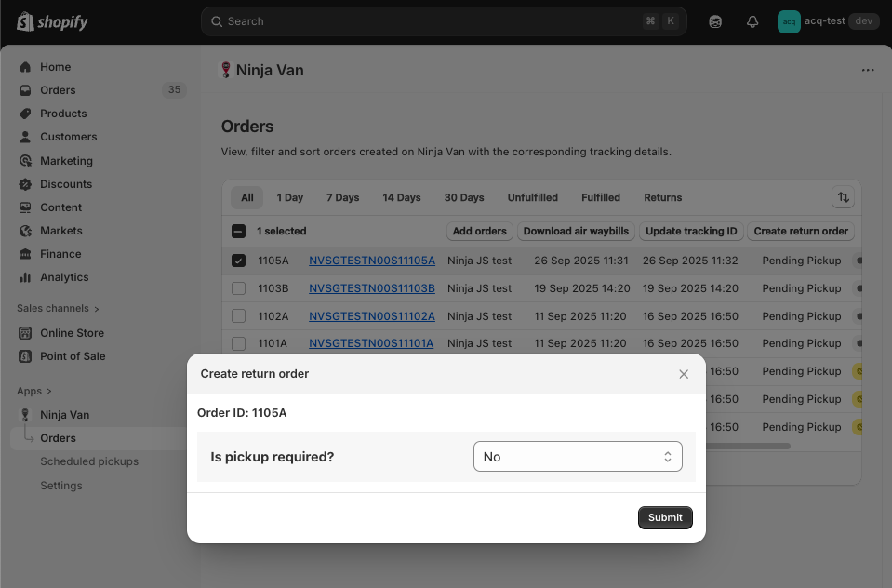Open the three-dot more actions menu
The width and height of the screenshot is (892, 588).
click(867, 70)
